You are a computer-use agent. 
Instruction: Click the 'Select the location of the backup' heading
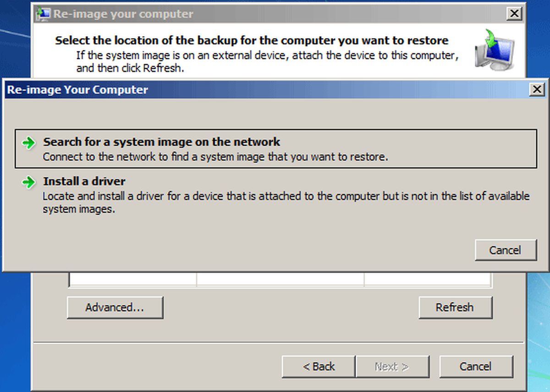coord(252,40)
